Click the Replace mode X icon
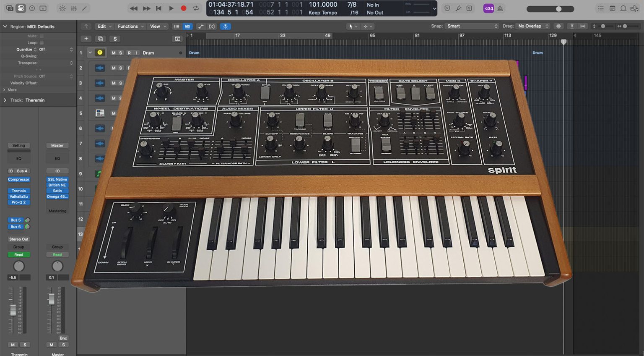 tap(447, 8)
